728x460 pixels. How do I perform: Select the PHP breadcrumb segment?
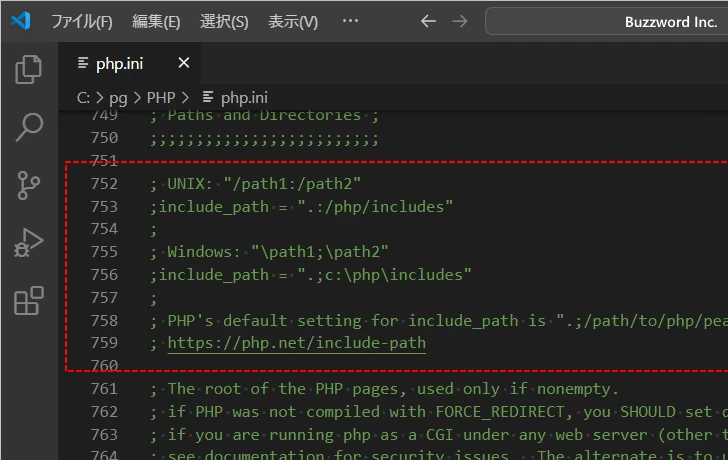[161, 97]
